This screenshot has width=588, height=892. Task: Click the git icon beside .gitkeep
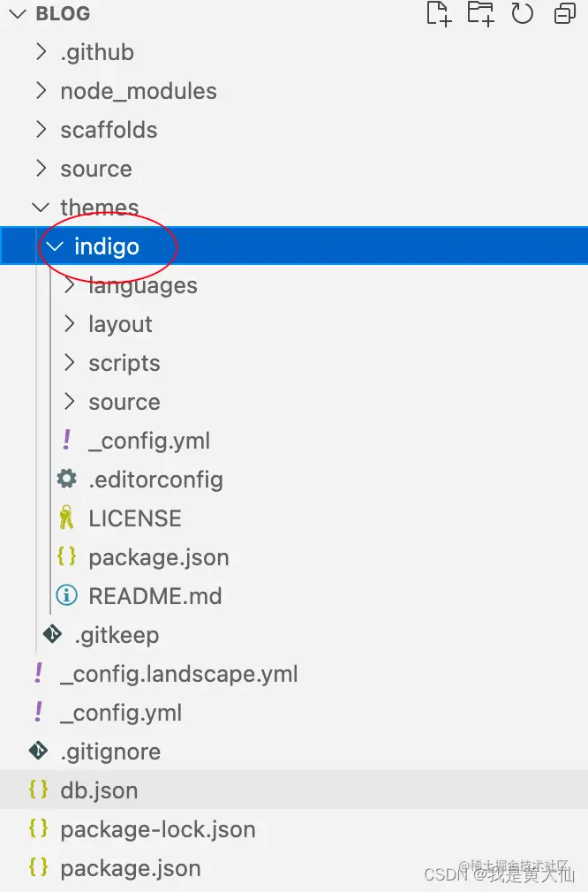click(x=52, y=634)
